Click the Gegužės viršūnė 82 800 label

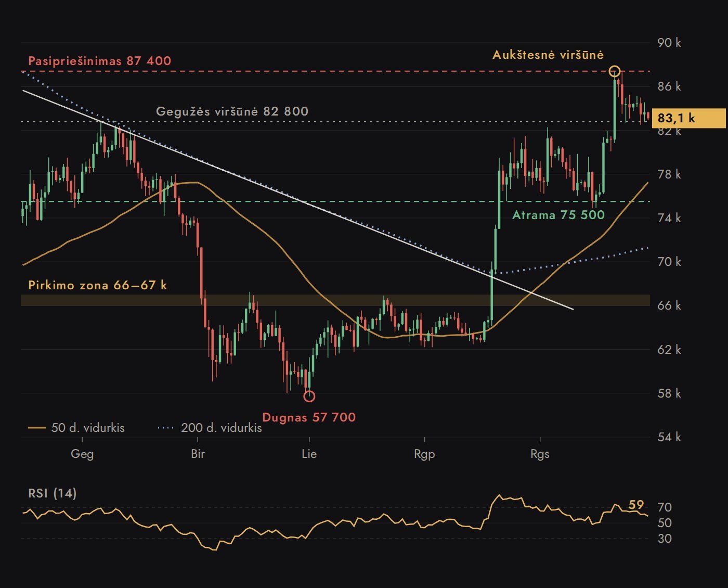tap(232, 111)
